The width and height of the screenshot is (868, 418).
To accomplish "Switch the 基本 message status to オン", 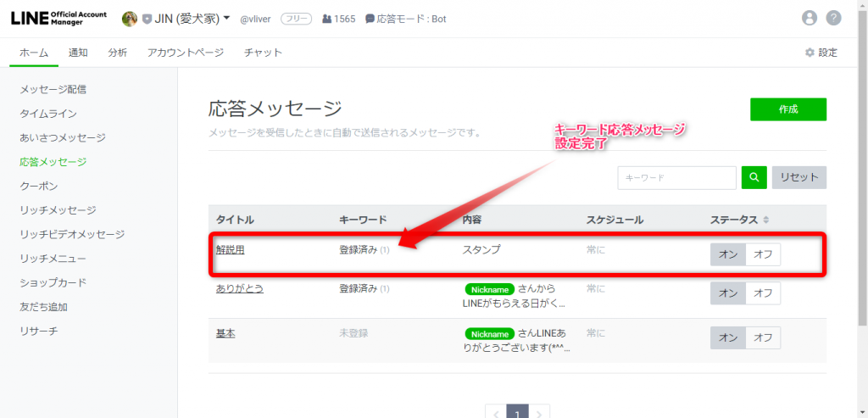I will (728, 337).
